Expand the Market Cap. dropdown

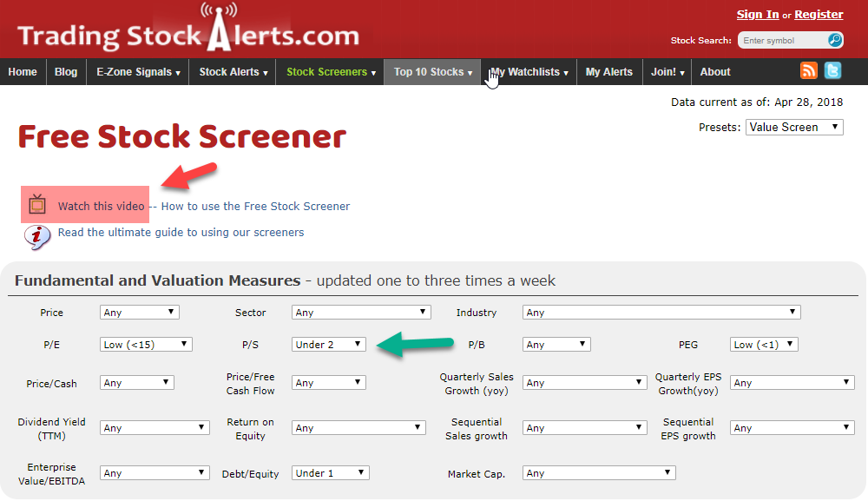pyautogui.click(x=599, y=472)
